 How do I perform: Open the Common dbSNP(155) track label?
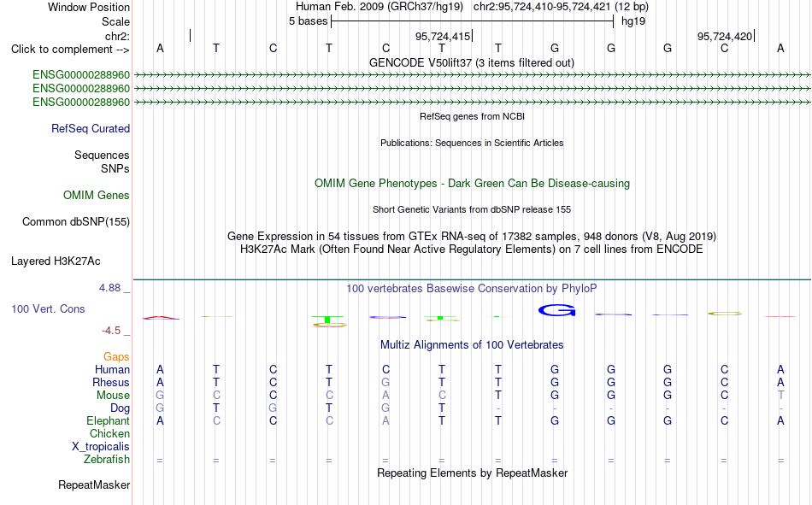[x=76, y=221]
